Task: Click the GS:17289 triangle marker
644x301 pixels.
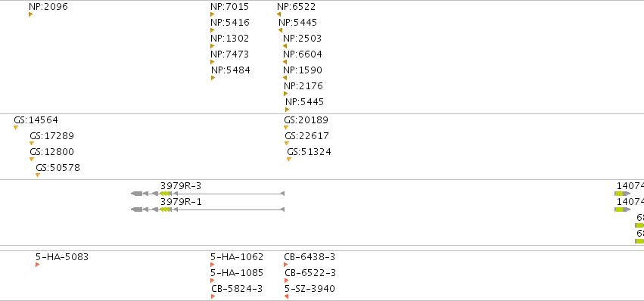Action: pos(32,144)
